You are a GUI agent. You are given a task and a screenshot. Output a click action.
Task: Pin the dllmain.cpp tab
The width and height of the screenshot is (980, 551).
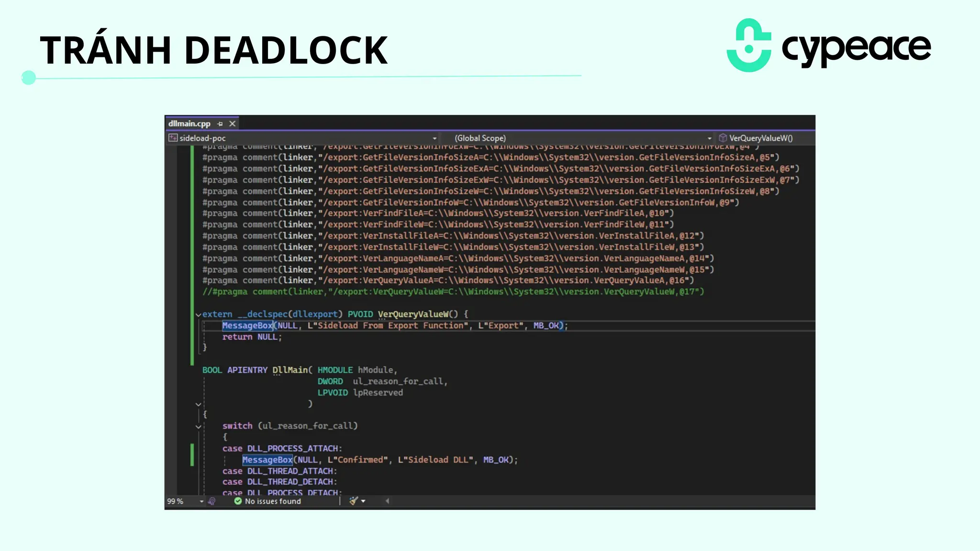(220, 124)
